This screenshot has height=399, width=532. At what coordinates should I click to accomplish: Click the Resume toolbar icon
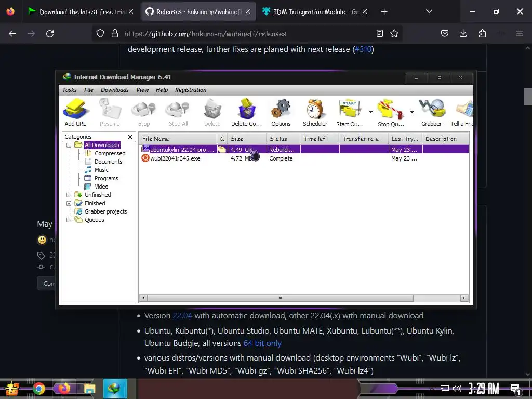click(110, 112)
